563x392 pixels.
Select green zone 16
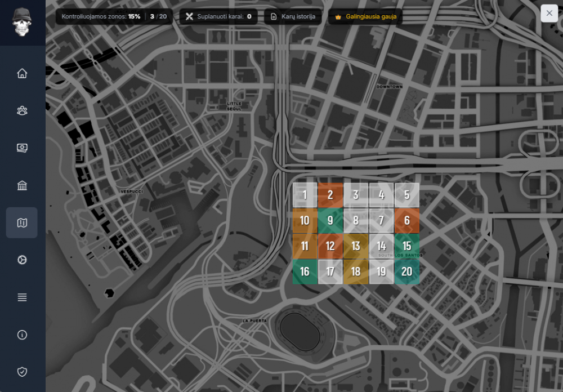click(x=305, y=271)
